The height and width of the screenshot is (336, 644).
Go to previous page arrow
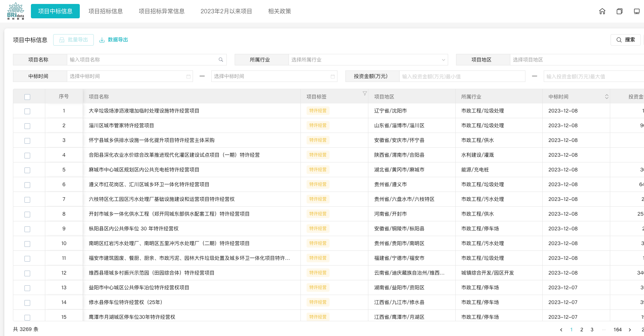(561, 330)
